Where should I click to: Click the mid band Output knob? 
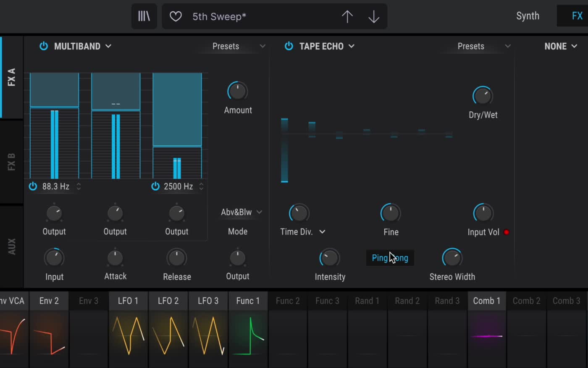[115, 213]
